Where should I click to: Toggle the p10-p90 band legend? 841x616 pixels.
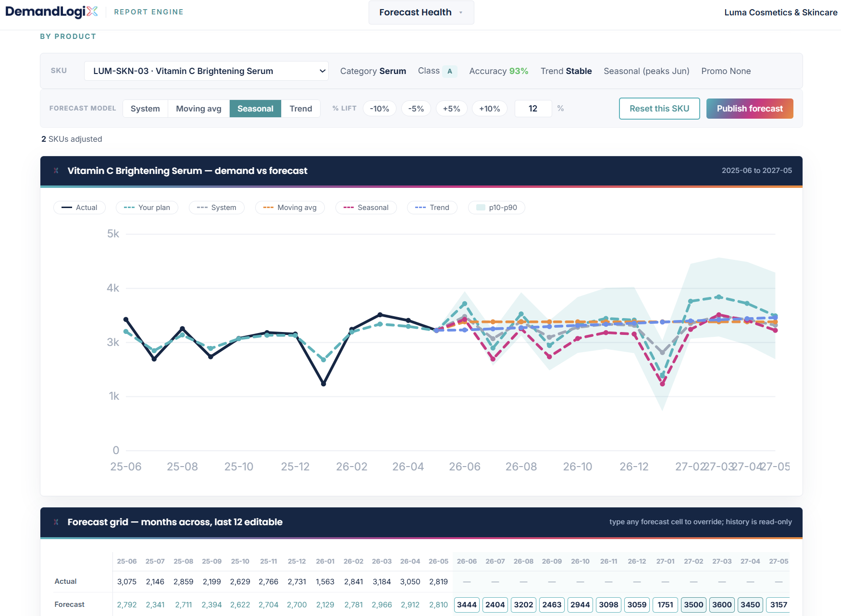(x=496, y=208)
